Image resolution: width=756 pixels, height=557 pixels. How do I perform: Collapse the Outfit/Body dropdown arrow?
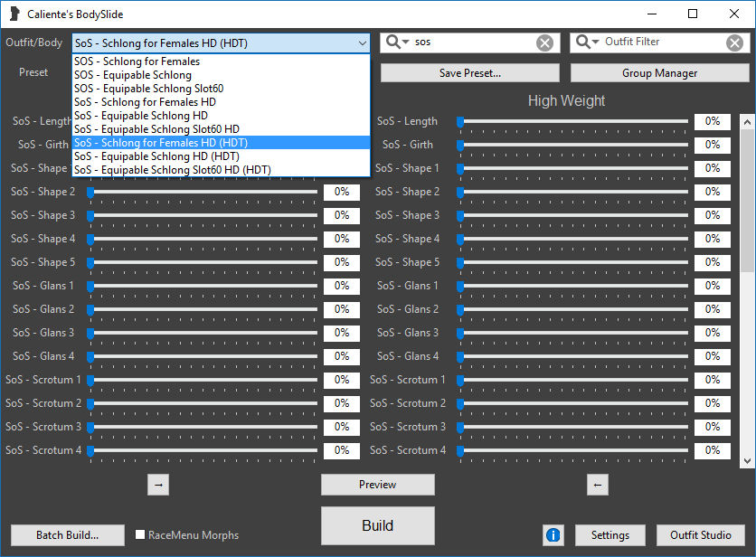pyautogui.click(x=362, y=42)
